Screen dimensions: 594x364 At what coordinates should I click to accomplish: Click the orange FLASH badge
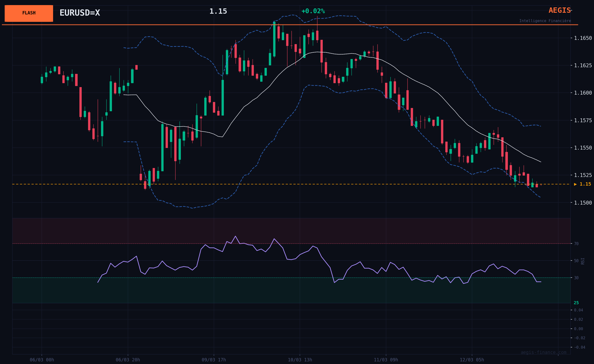(29, 13)
